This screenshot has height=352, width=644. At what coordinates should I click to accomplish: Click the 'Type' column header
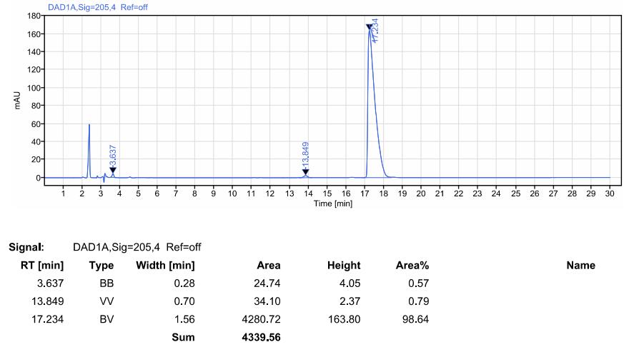pos(101,266)
